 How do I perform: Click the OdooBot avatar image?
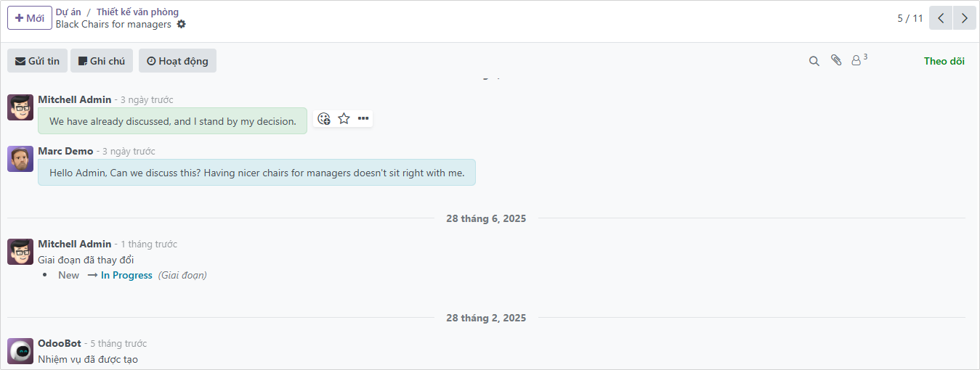tap(20, 351)
